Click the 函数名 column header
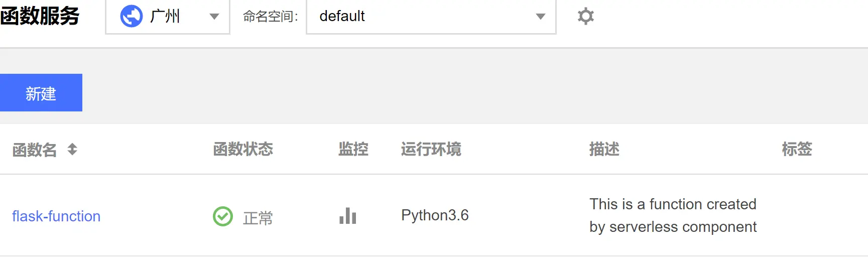Viewport: 868px width, 266px height. coord(35,150)
